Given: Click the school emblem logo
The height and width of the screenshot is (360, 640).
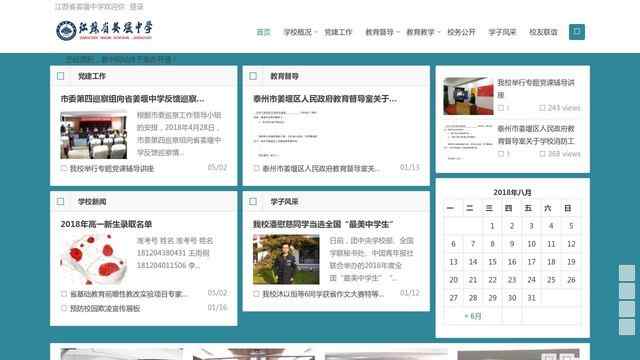Looking at the screenshot, I should coord(66,31).
